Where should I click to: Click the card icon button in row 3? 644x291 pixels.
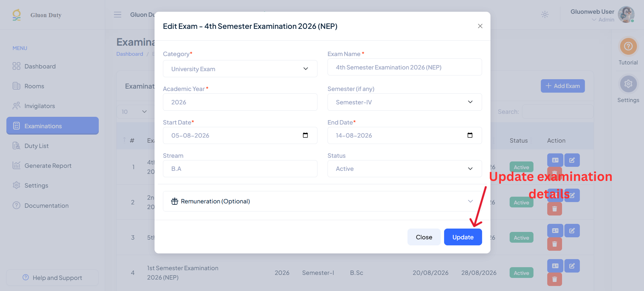[x=555, y=231]
